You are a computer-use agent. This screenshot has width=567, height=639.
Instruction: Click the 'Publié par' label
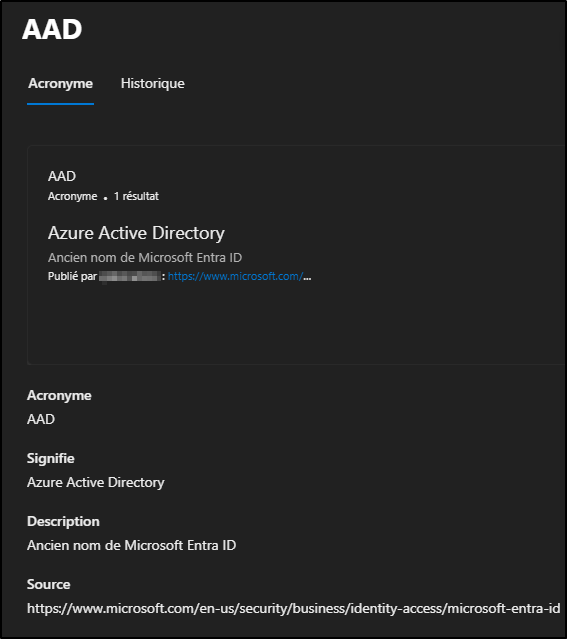72,276
